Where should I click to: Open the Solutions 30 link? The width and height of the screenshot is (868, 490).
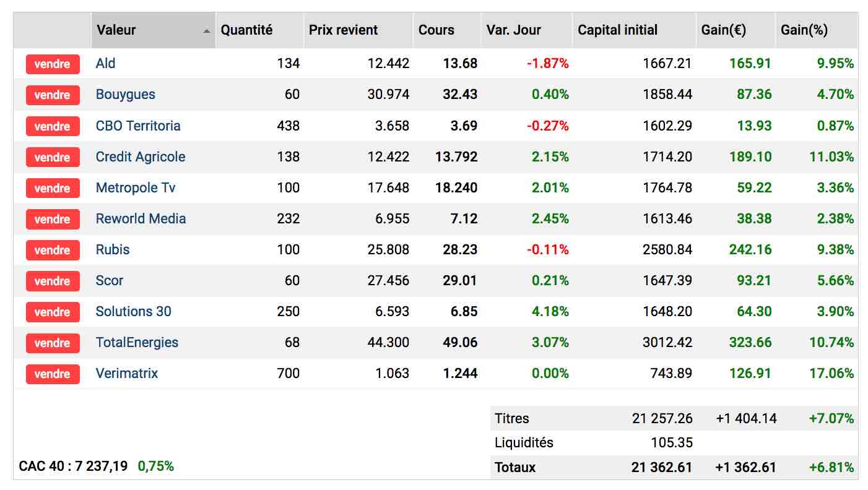pos(133,311)
